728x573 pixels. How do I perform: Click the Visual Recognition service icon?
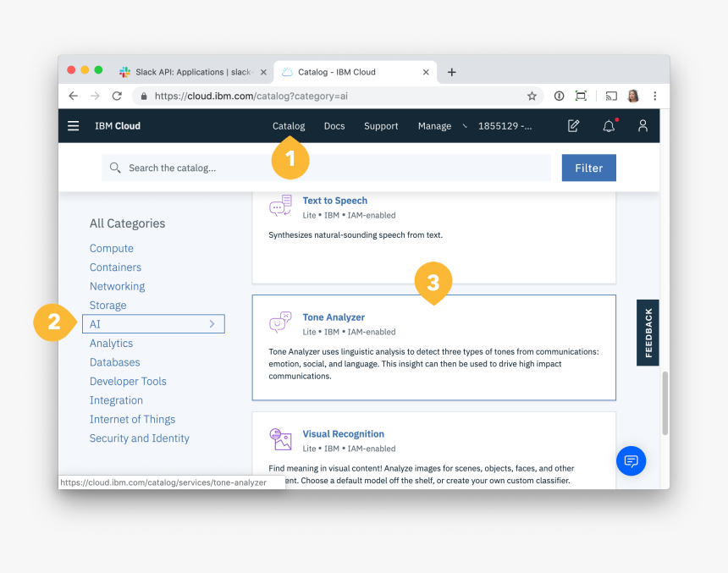pos(280,439)
